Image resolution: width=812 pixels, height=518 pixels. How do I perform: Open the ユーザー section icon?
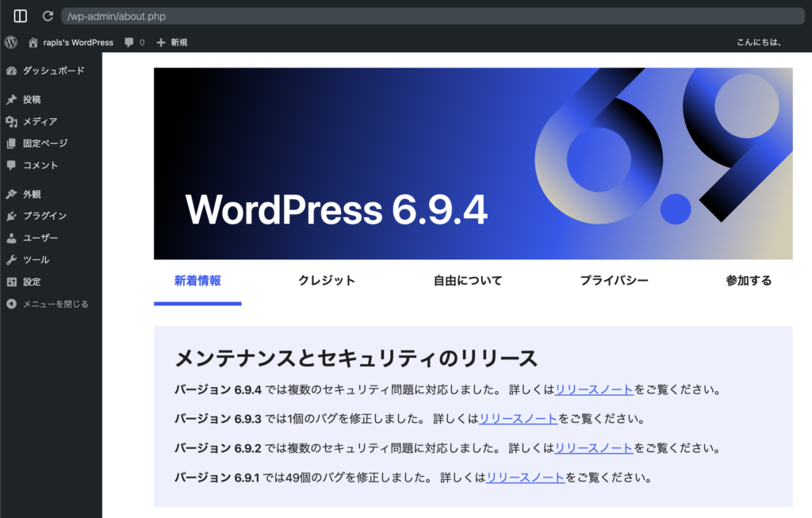coord(11,237)
